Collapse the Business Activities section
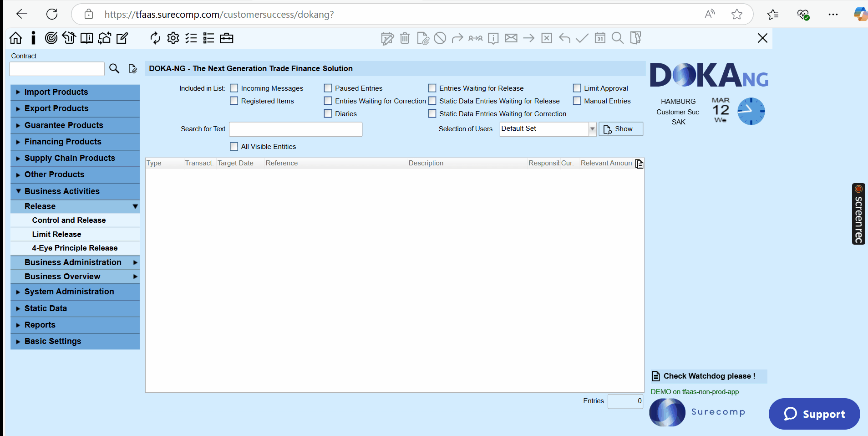The width and height of the screenshot is (868, 436). (75, 191)
